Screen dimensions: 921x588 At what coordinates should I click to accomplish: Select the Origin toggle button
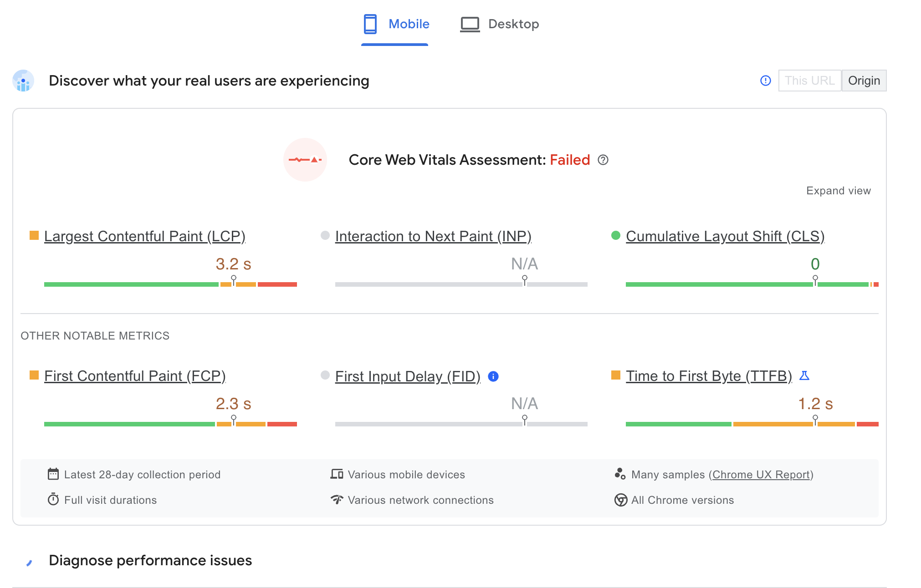click(864, 81)
